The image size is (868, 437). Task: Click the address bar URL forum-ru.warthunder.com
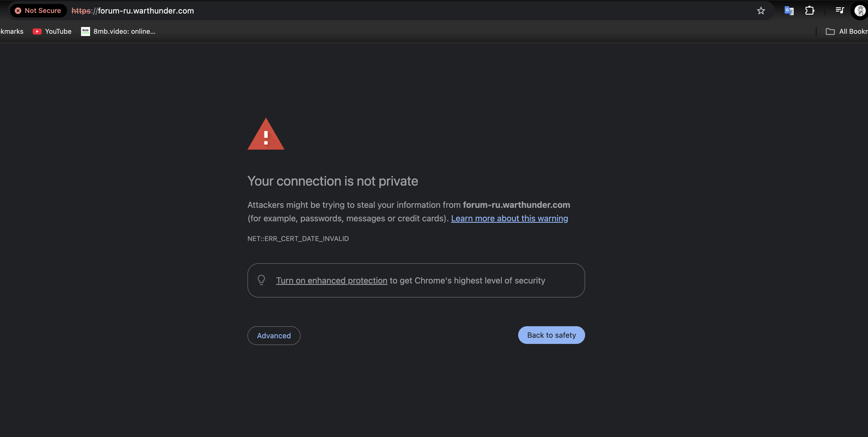click(x=133, y=11)
